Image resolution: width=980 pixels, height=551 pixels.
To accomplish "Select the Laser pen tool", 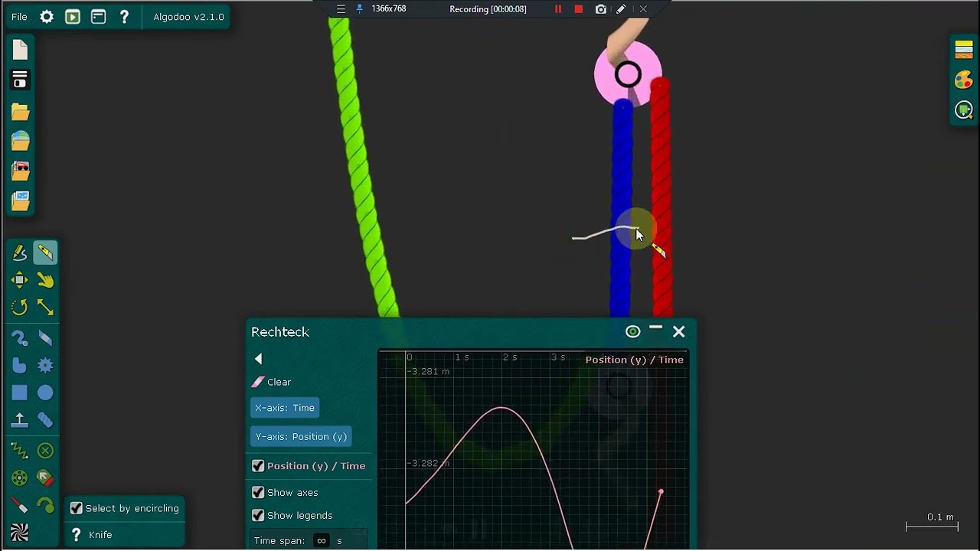I will (20, 506).
